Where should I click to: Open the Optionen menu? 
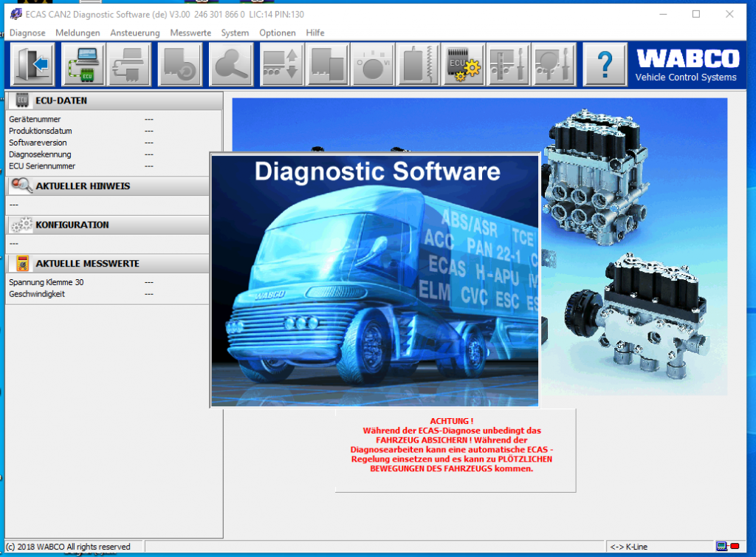(x=277, y=33)
